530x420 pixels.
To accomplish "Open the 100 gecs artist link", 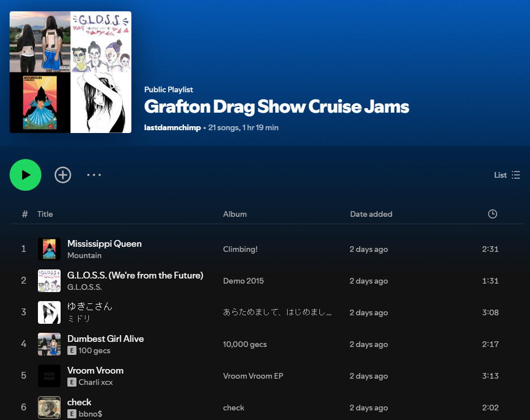I will [95, 350].
